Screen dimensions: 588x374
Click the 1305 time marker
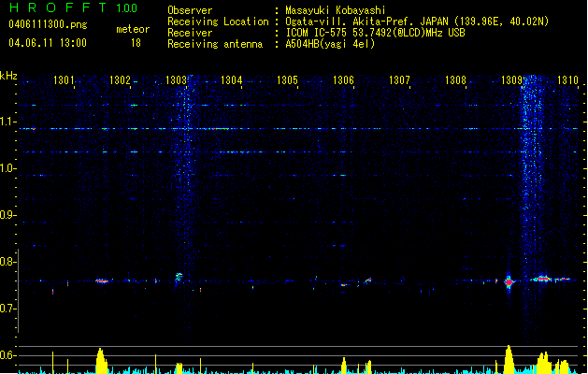(287, 79)
